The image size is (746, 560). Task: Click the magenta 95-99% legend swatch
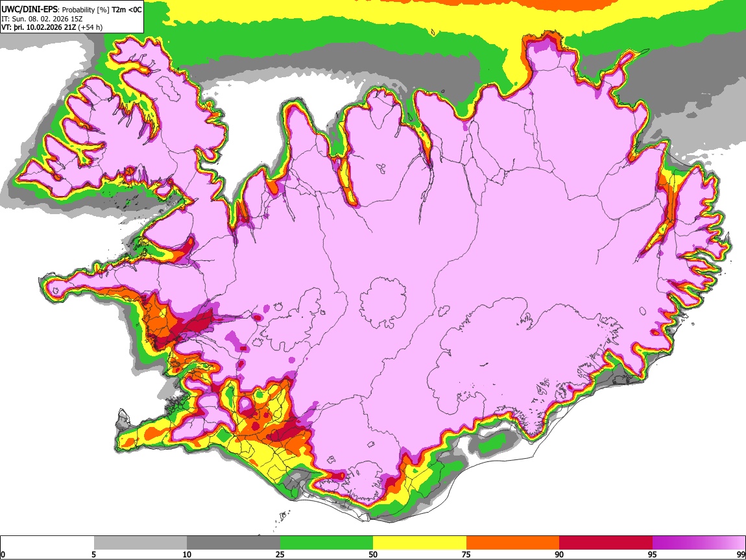[x=699, y=543]
